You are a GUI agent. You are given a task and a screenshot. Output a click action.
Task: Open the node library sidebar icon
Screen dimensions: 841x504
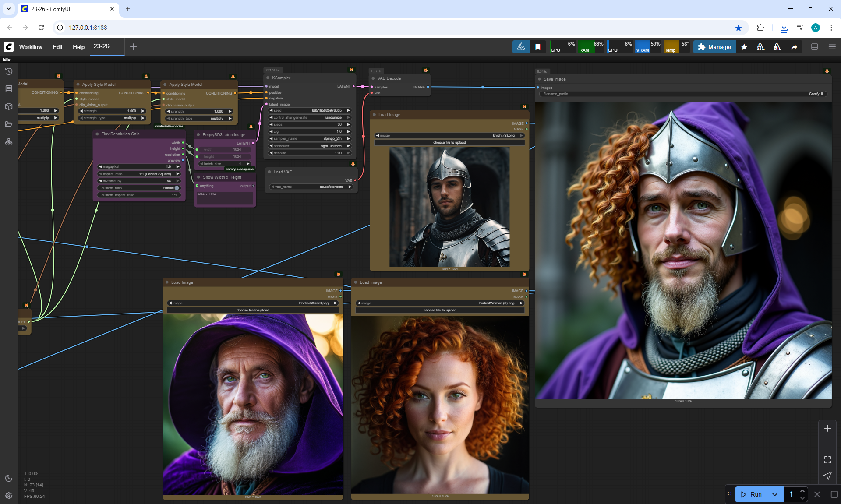(9, 89)
